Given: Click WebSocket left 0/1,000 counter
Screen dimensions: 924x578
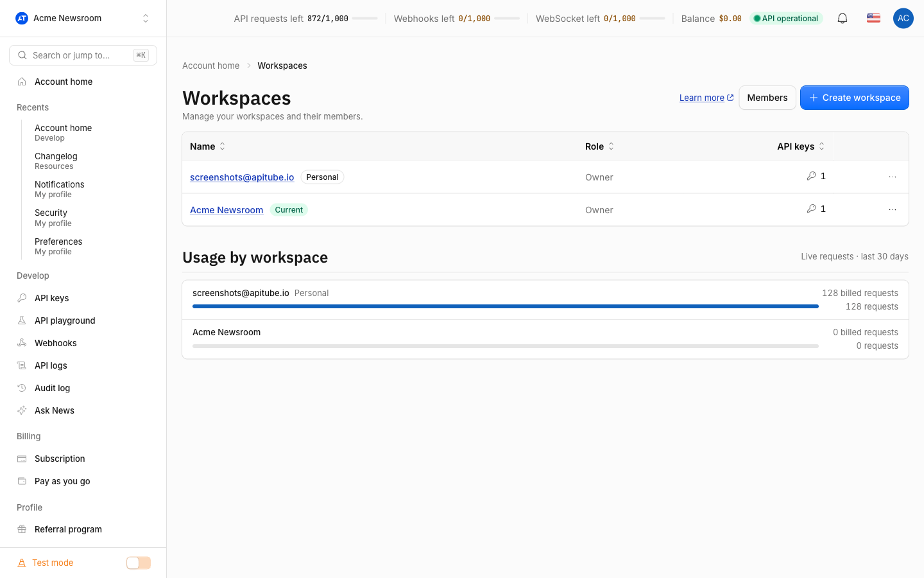Looking at the screenshot, I should click(x=586, y=19).
